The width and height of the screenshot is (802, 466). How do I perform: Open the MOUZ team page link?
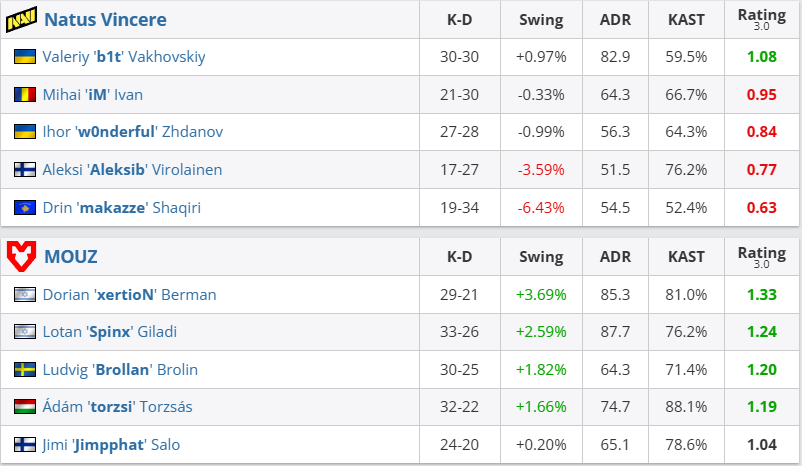click(71, 257)
